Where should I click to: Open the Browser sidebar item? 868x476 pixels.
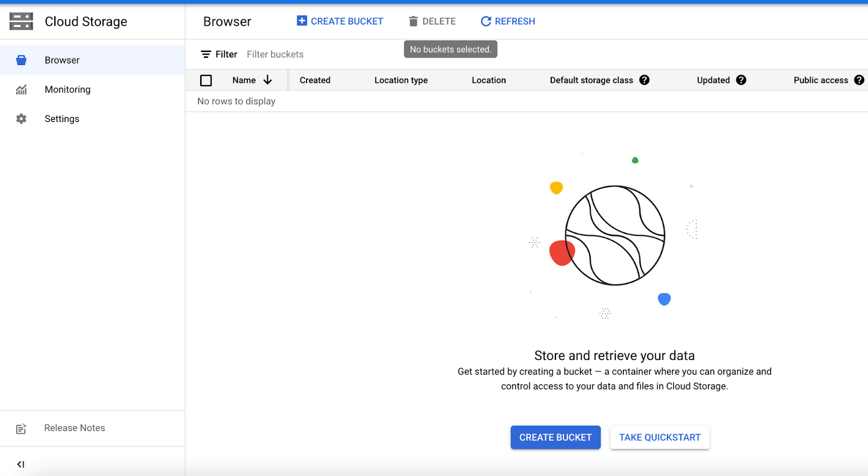pyautogui.click(x=92, y=60)
